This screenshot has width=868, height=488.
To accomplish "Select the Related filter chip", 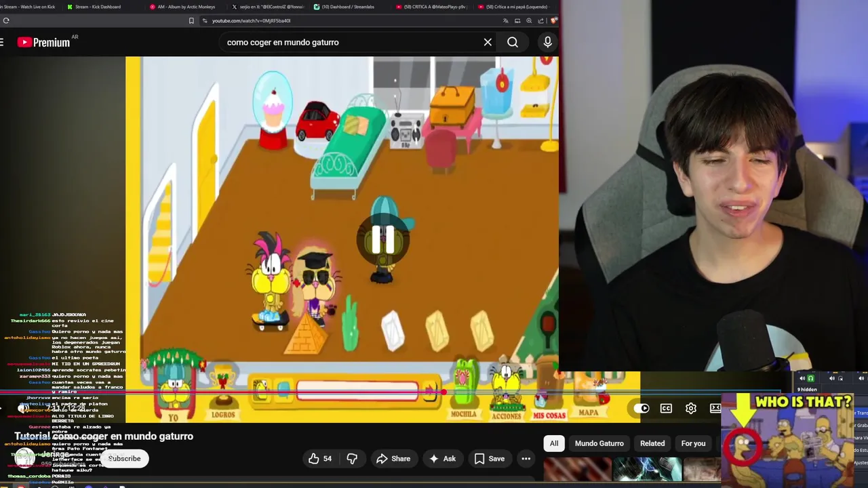I will coord(652,443).
